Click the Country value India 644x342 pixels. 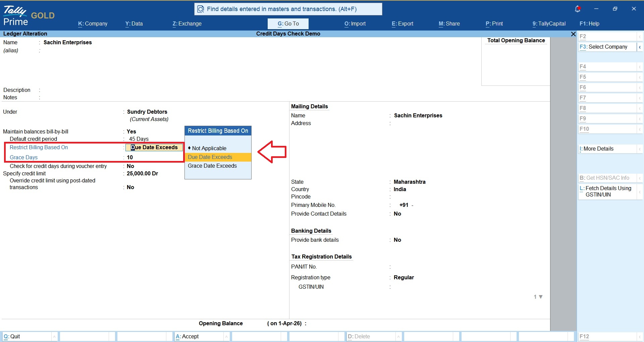[x=400, y=189]
